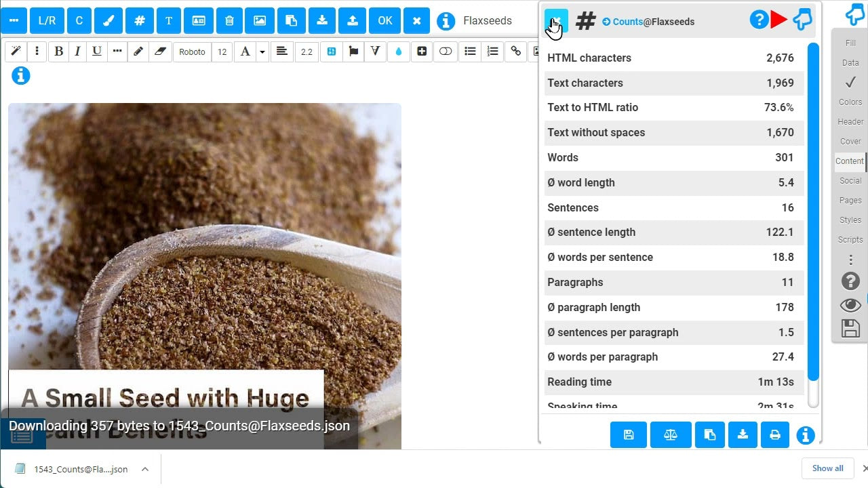Click the flag icon in editor toolbar

353,52
